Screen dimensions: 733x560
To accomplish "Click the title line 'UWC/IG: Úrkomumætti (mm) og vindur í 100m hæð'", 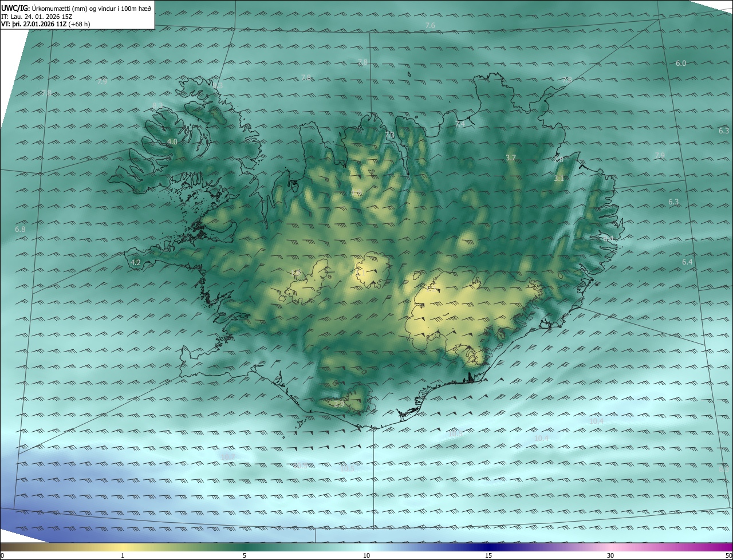I will [x=76, y=7].
